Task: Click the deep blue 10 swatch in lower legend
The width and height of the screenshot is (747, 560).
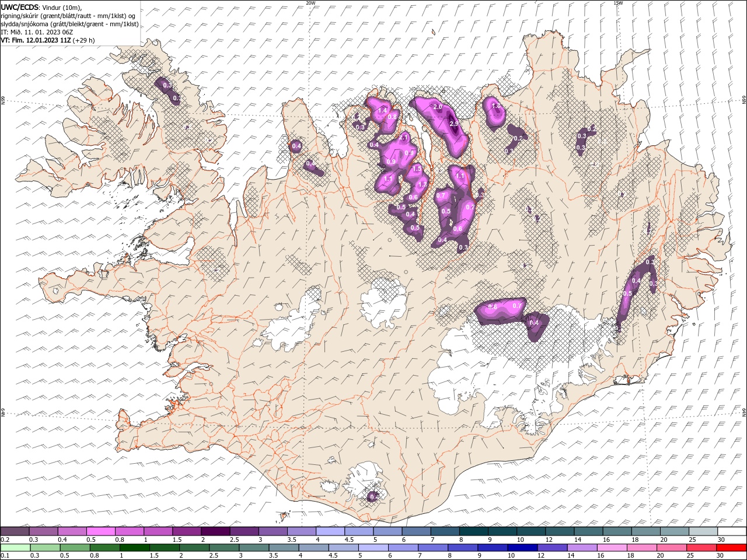Action: tap(522, 548)
